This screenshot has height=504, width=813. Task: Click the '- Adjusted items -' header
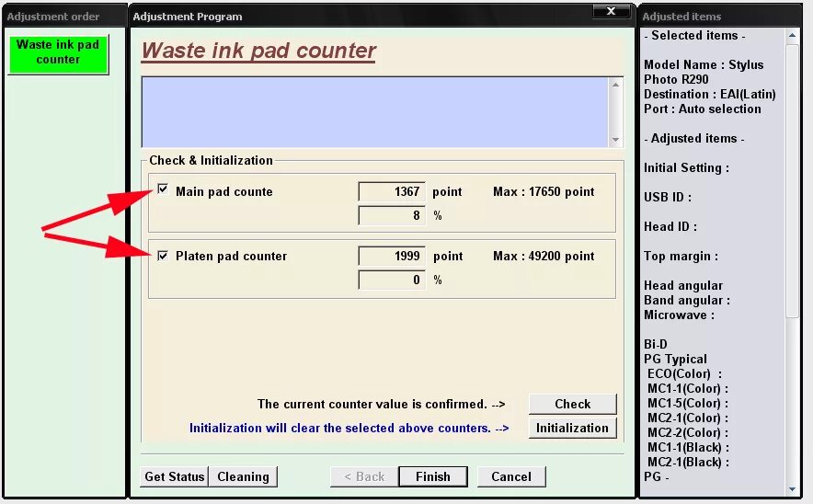point(693,139)
